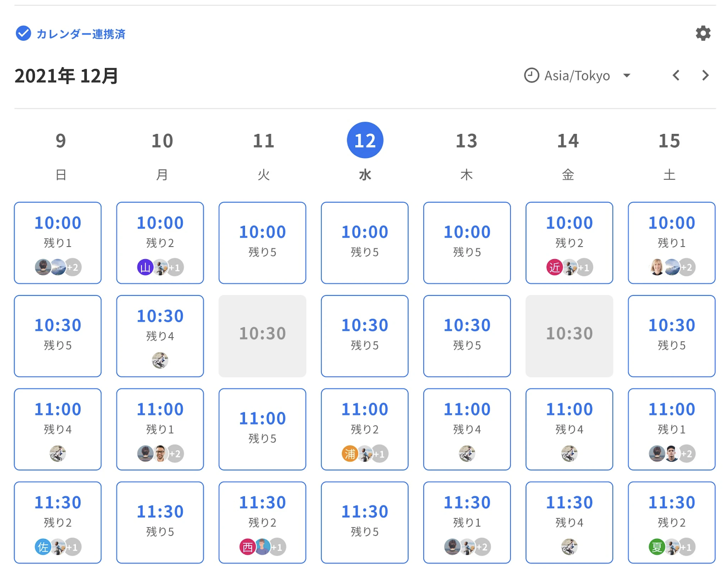Click the 夏 avatar in Saturday 11:30 slot
Screen dimensions: 728x571
[657, 547]
